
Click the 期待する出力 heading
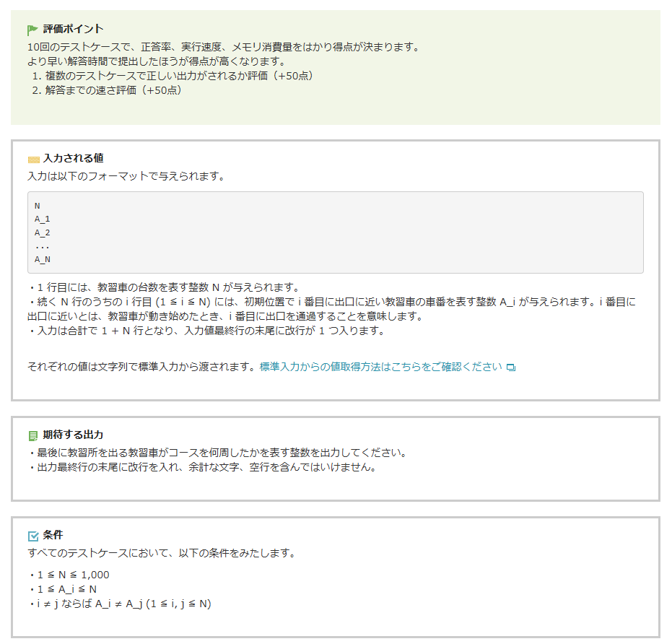click(x=73, y=435)
